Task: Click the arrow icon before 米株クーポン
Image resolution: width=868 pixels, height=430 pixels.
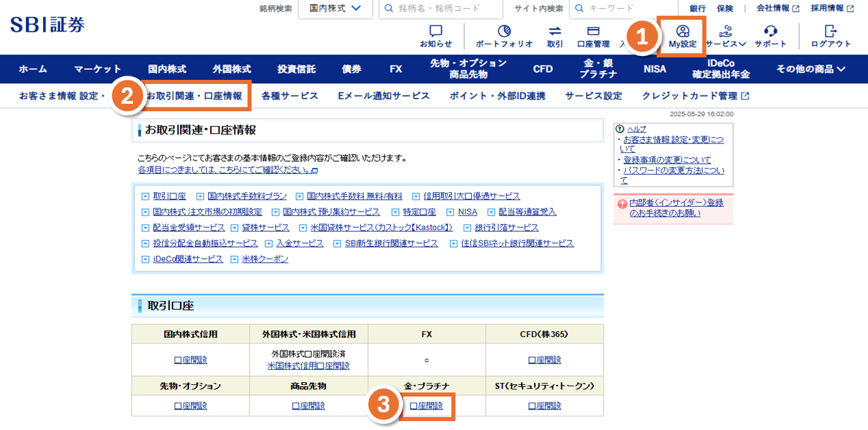Action: [235, 259]
